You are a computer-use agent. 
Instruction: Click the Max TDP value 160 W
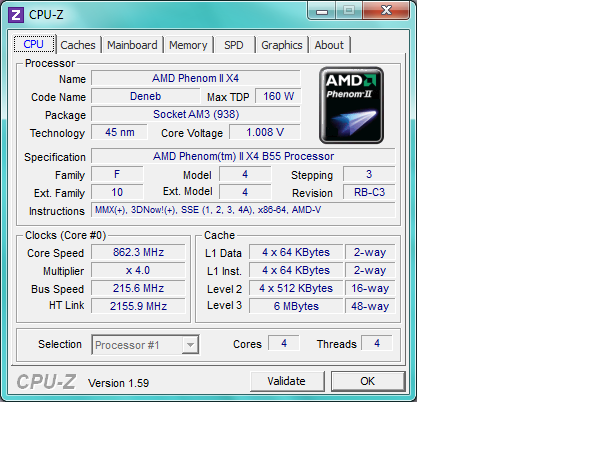278,96
